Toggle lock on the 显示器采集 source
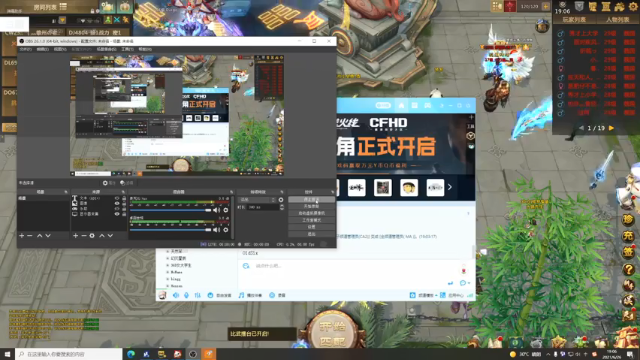Screen dimensions: 640x360 point(124,214)
